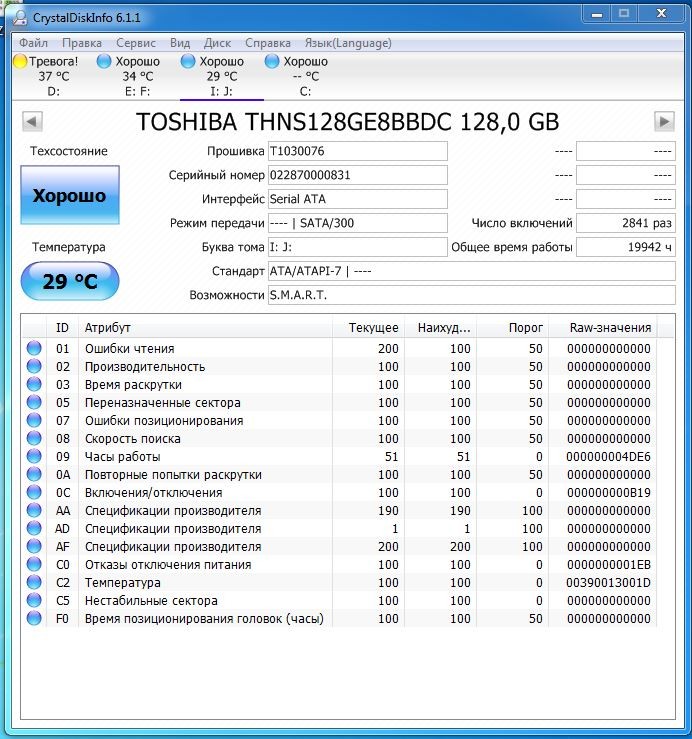Click status orb of attribute 01 Ошибки чтения

(34, 348)
